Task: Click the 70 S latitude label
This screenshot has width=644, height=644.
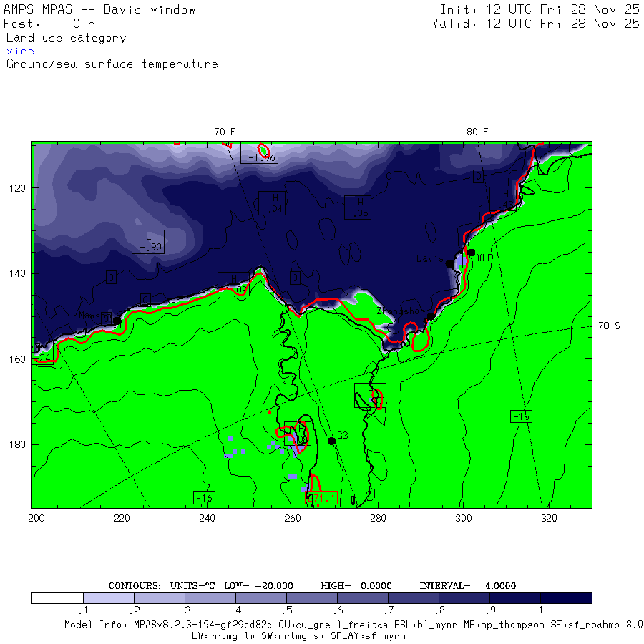Action: click(608, 326)
